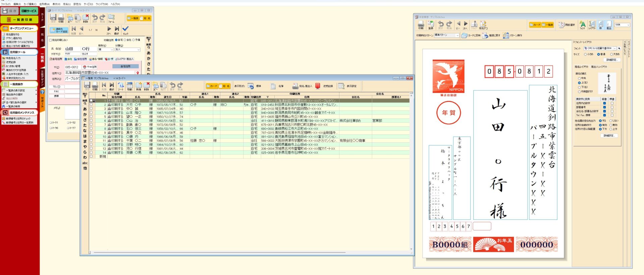The image size is (644, 275).
Task: Click the ソート icon in list toolbar
Action: click(x=120, y=86)
